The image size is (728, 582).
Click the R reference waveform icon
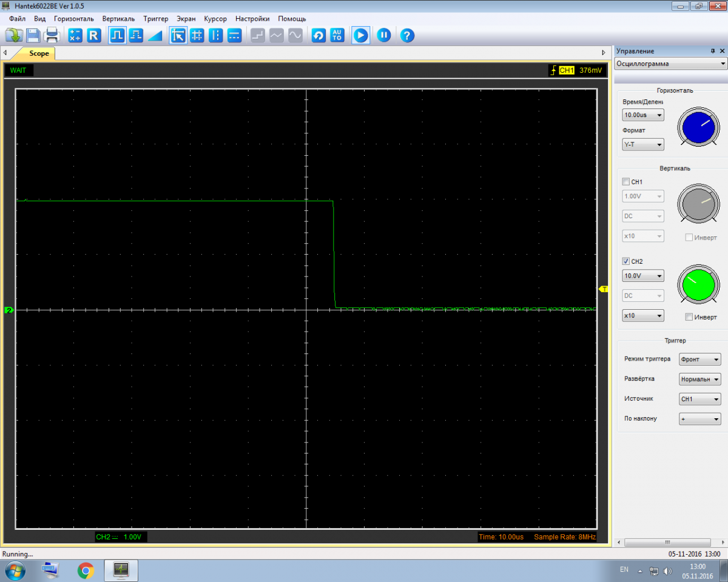pyautogui.click(x=93, y=35)
